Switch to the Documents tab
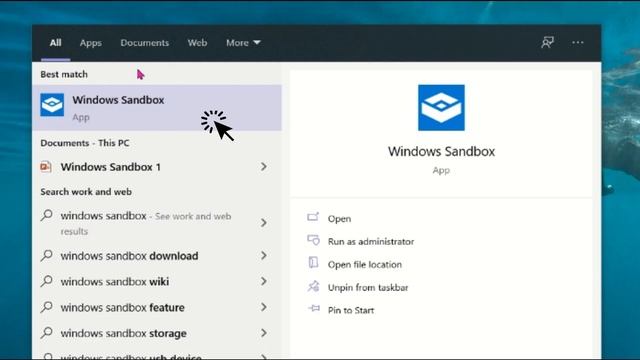The width and height of the screenshot is (640, 360). (x=144, y=43)
